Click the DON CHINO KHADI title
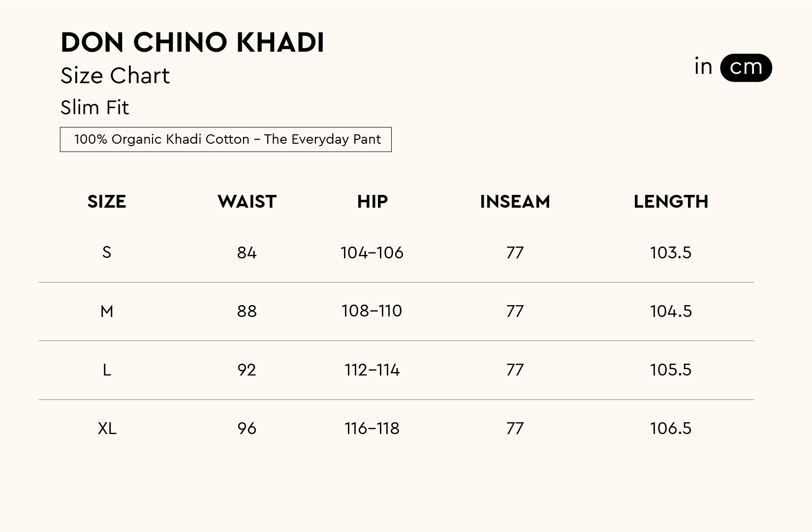This screenshot has height=532, width=812. click(x=192, y=42)
